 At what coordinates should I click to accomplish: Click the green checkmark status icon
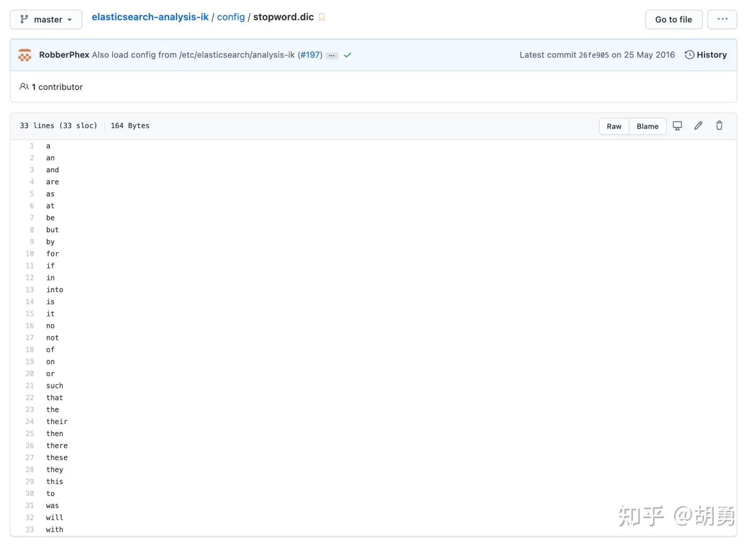tap(348, 55)
